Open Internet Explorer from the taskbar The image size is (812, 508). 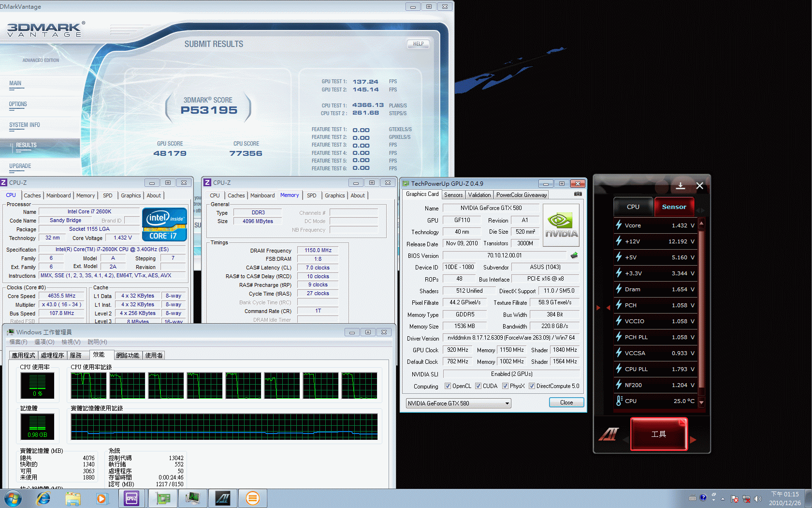(43, 498)
